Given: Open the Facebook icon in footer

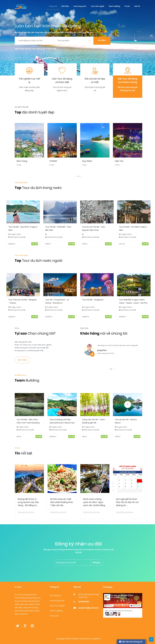Looking at the screenshot, I should tap(25, 626).
